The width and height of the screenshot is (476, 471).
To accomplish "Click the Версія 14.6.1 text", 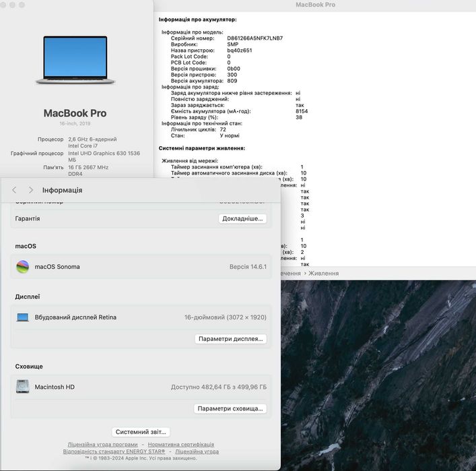I will [248, 267].
